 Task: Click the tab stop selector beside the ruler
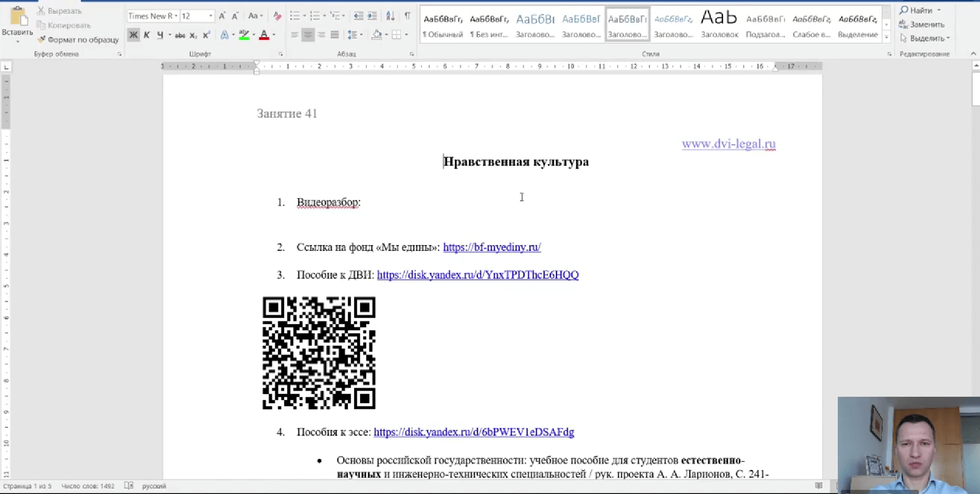pos(6,67)
